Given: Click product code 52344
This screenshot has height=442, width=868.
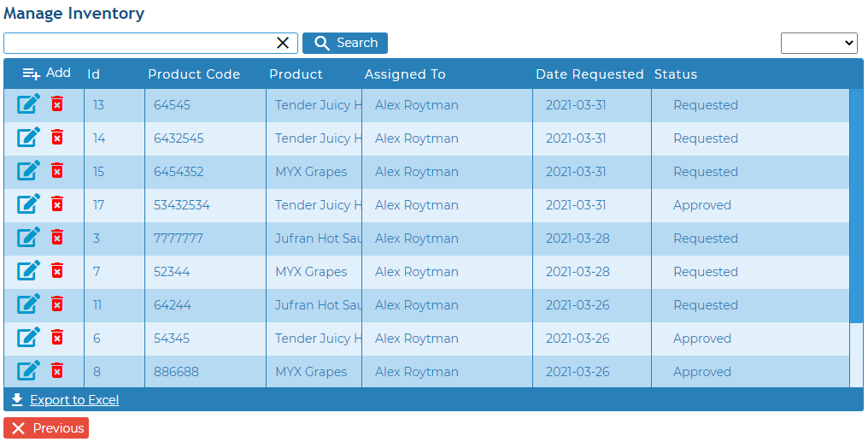Looking at the screenshot, I should [172, 271].
